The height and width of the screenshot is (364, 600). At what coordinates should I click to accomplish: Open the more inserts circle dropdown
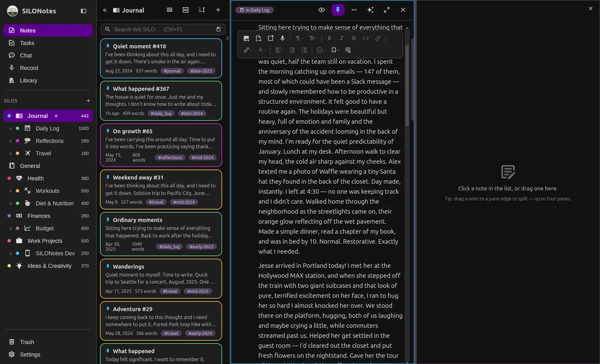point(320,50)
